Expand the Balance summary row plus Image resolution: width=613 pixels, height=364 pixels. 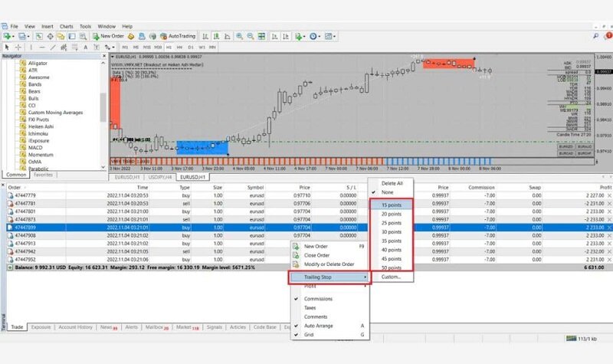click(10, 267)
